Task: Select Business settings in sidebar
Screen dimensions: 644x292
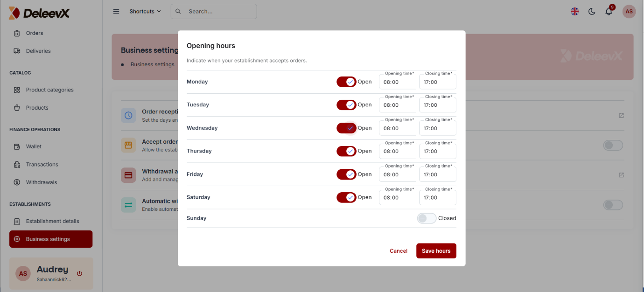Action: (51, 239)
